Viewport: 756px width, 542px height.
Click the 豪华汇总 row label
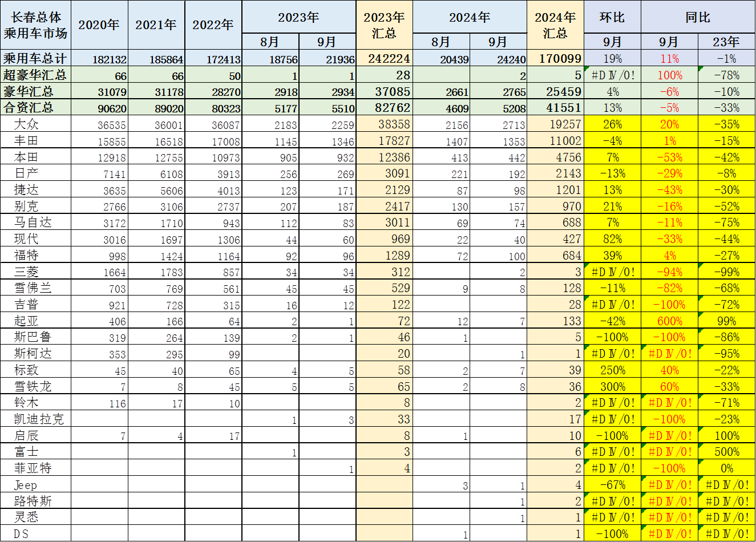point(35,91)
